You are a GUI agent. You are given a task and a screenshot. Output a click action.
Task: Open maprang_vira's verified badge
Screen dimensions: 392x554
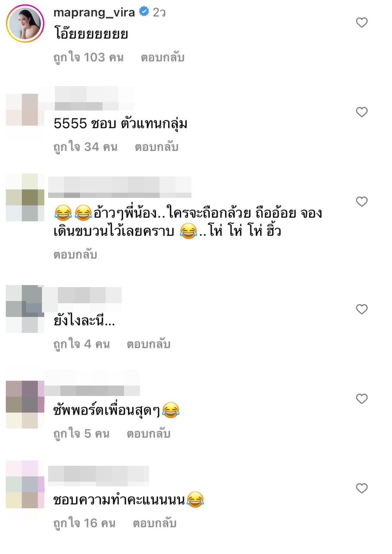coord(144,12)
